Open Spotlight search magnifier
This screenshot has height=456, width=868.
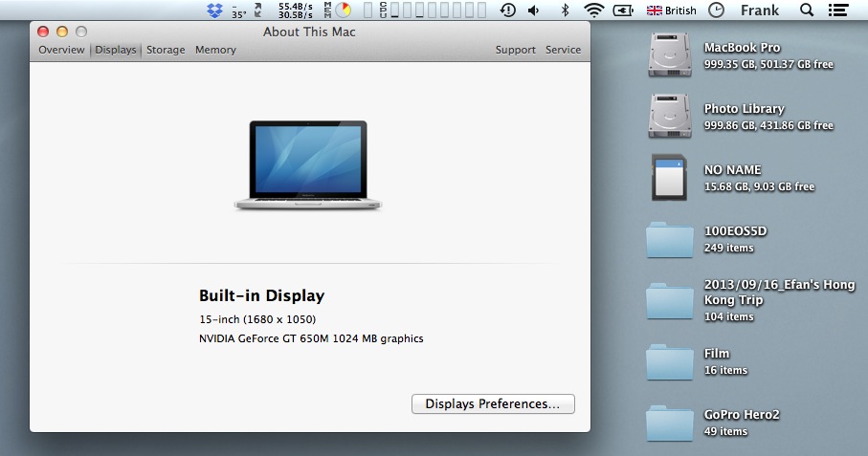tap(807, 10)
